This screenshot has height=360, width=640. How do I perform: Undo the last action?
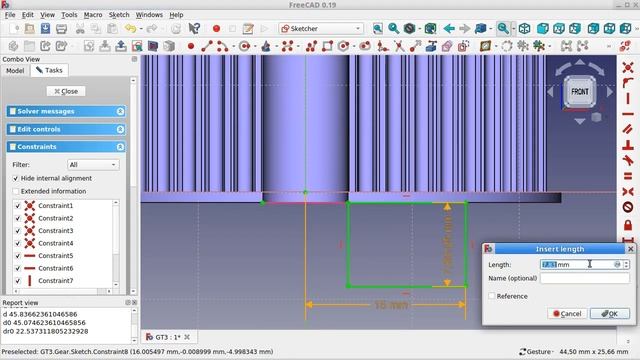tap(130, 29)
